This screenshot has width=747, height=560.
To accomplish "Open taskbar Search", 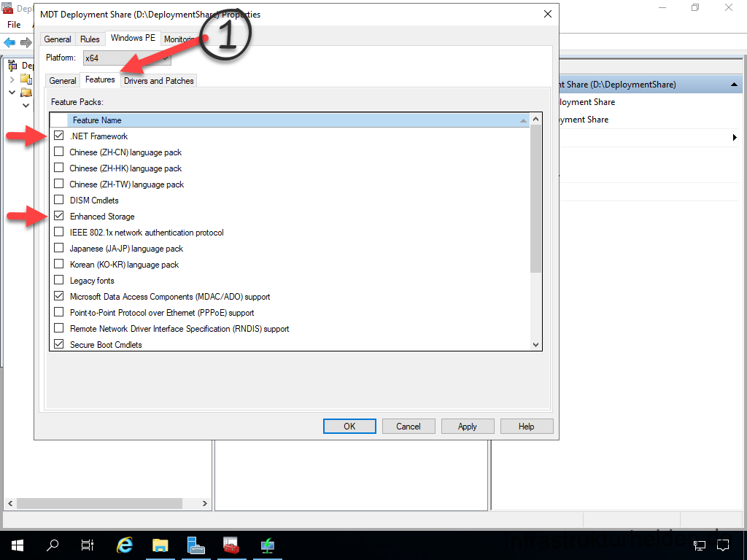I will click(x=53, y=545).
